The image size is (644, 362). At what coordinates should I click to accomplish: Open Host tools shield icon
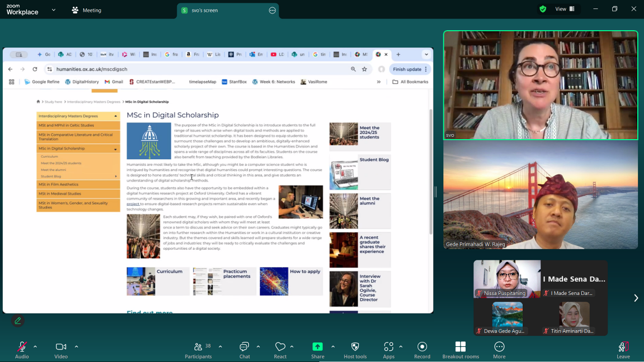[x=356, y=347]
